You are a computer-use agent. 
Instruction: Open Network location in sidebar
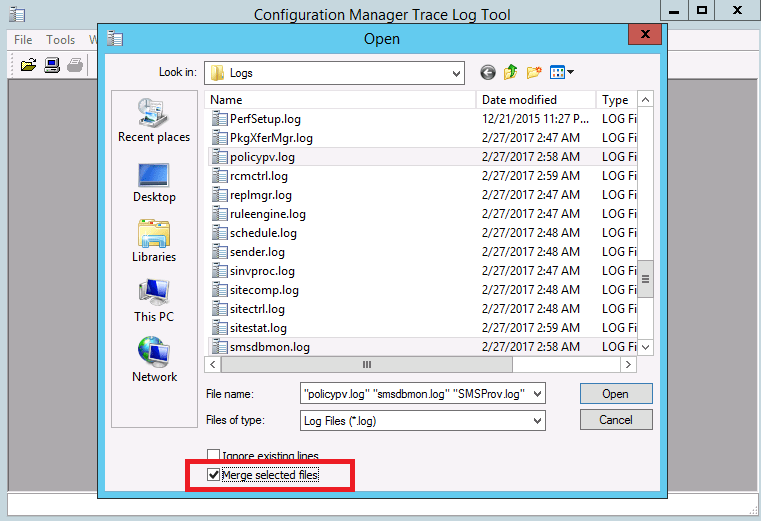pos(153,361)
